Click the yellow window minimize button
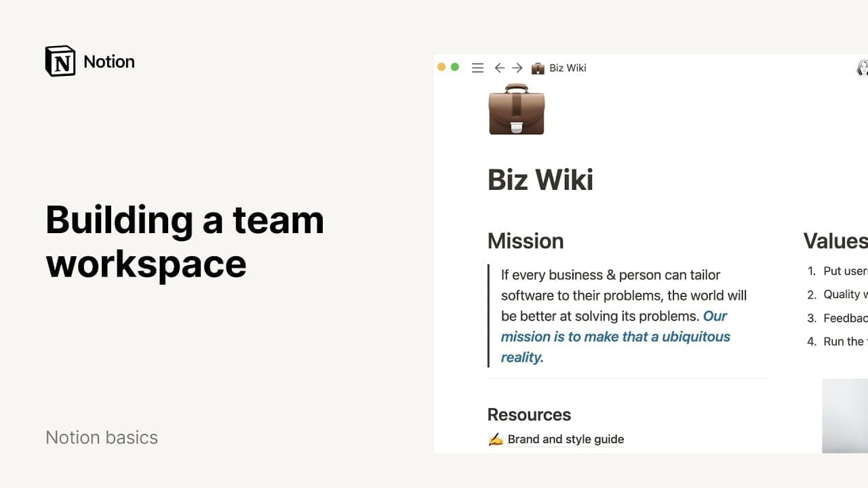Image resolution: width=868 pixels, height=488 pixels. click(441, 67)
